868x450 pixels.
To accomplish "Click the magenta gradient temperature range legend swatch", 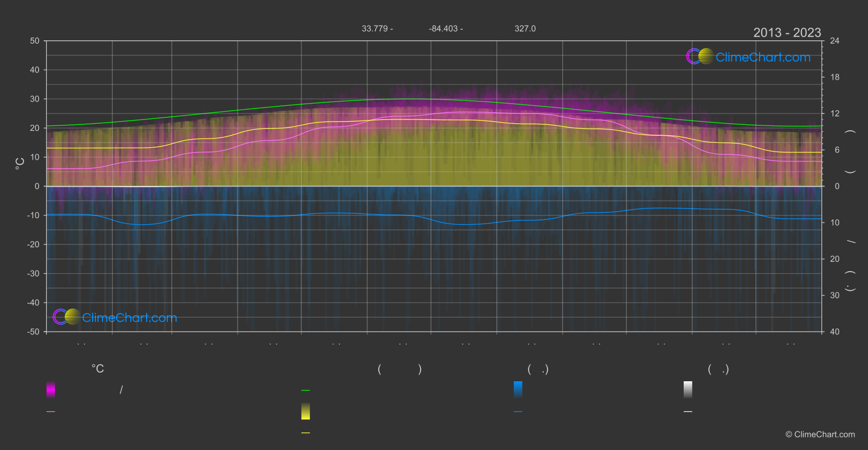I will coord(51,389).
